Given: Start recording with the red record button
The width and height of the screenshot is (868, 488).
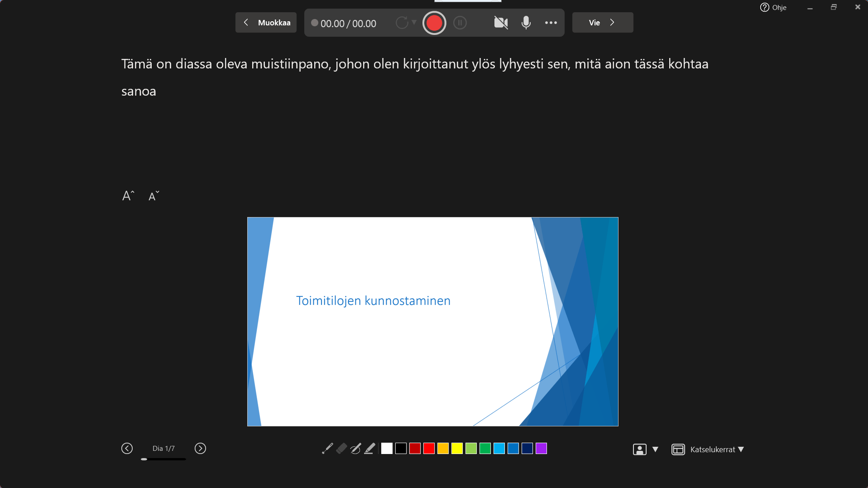Looking at the screenshot, I should [434, 23].
